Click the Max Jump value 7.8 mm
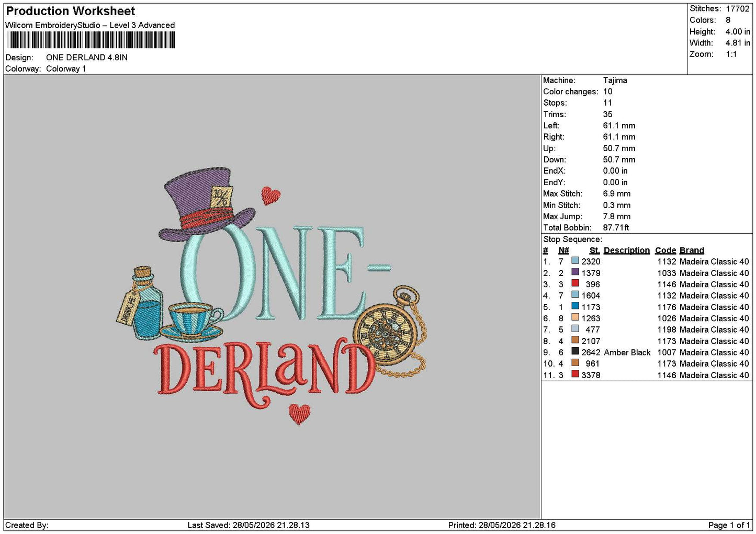Image resolution: width=756 pixels, height=534 pixels. tap(617, 217)
